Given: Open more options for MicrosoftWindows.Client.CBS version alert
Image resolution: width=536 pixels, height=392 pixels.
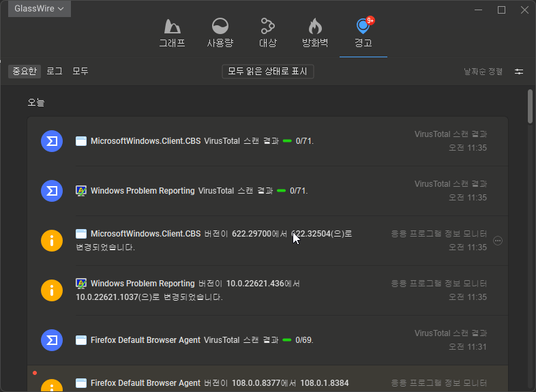Looking at the screenshot, I should (498, 241).
